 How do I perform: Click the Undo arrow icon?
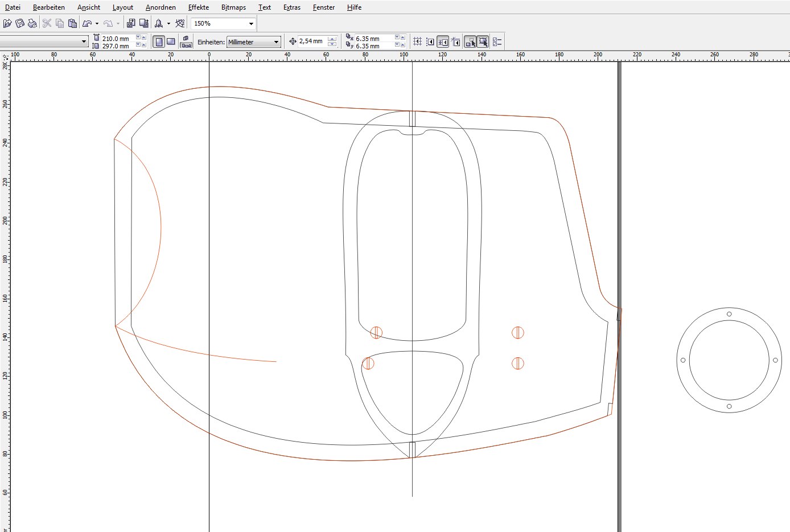pos(87,23)
